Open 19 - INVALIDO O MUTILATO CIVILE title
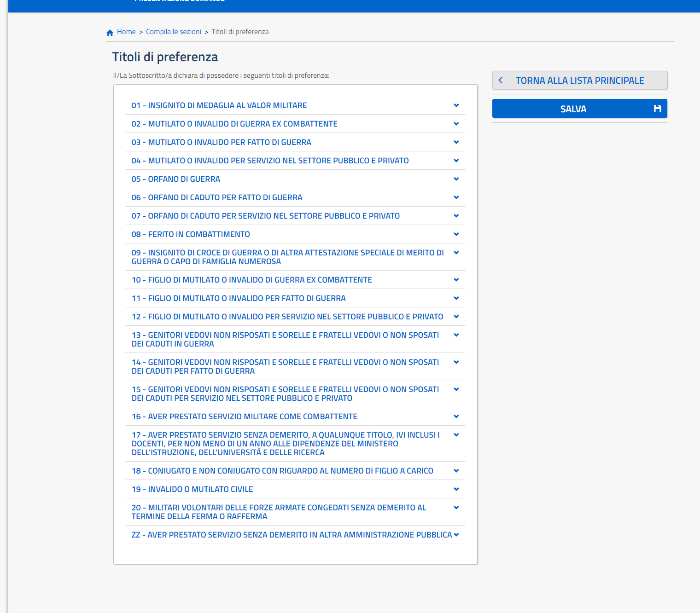This screenshot has width=700, height=613. (x=192, y=489)
